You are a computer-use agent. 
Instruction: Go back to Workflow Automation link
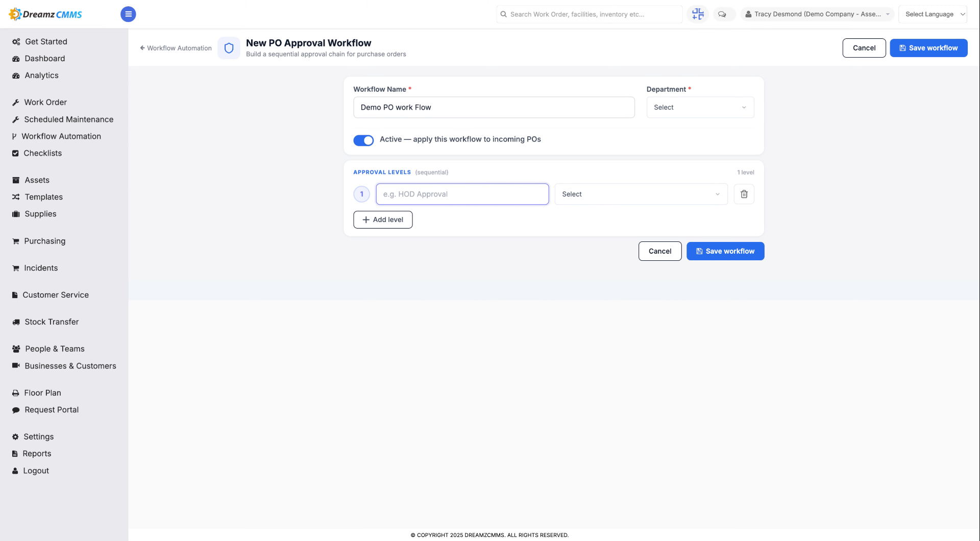point(176,48)
